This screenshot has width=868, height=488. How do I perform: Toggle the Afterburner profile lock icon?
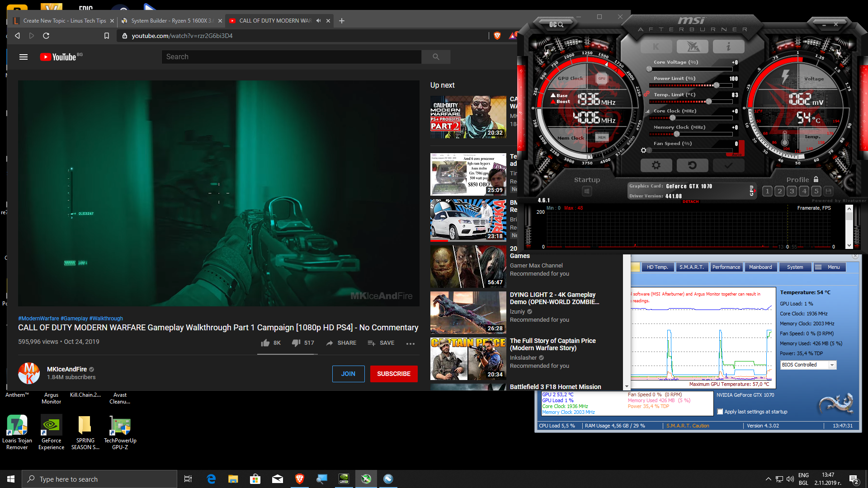[x=816, y=179]
